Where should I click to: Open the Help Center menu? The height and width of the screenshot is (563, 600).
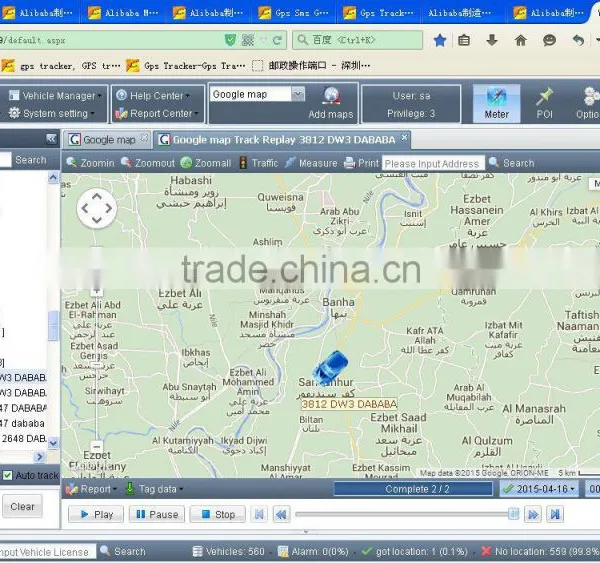point(153,95)
